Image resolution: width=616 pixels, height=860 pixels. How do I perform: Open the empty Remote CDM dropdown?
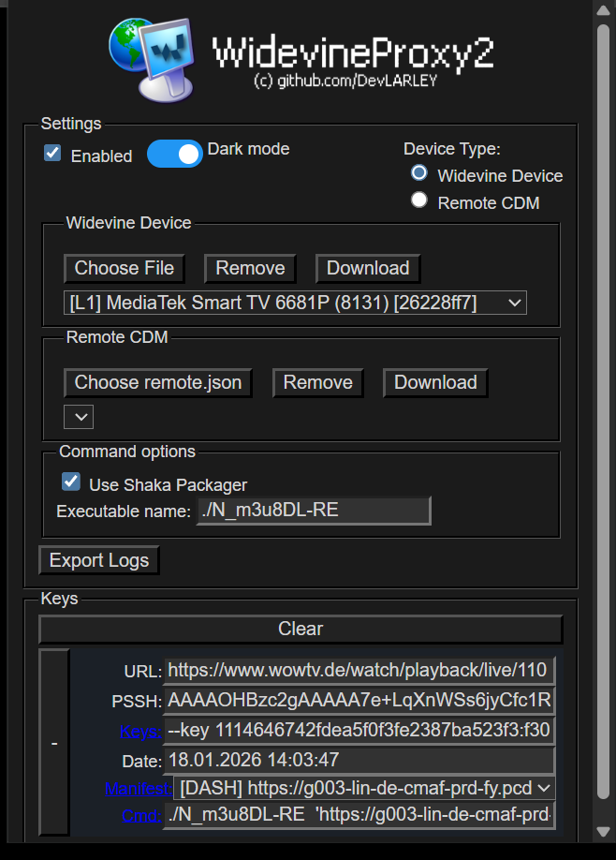[79, 417]
